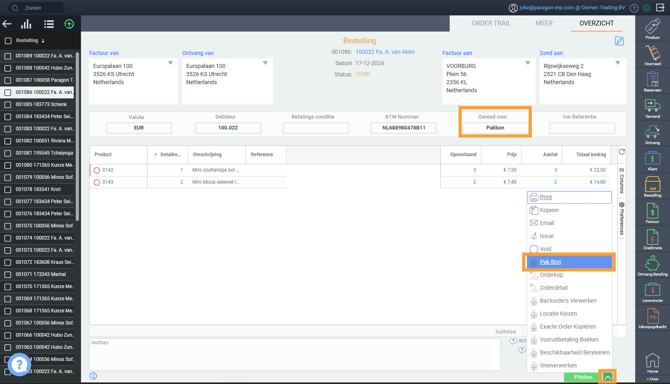
Task: Click the Betalings conditie input field
Action: [x=316, y=128]
